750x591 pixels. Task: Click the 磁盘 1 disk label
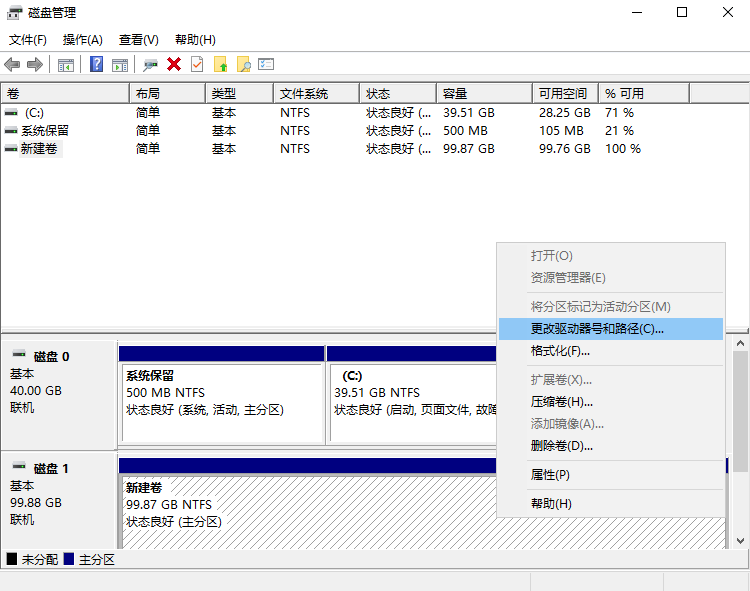coord(51,468)
